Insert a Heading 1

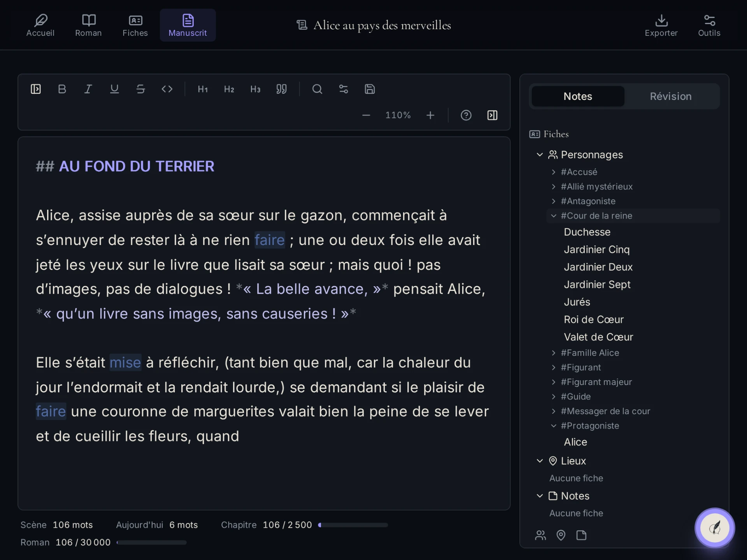[x=203, y=89]
